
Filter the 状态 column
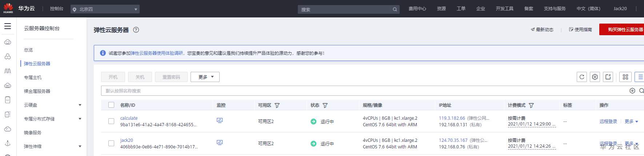pos(325,106)
